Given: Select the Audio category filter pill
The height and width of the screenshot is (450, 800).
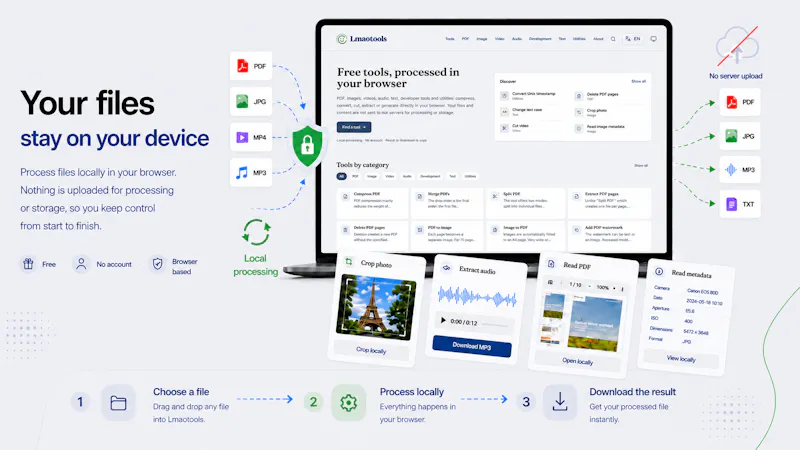Looking at the screenshot, I should coord(407,176).
